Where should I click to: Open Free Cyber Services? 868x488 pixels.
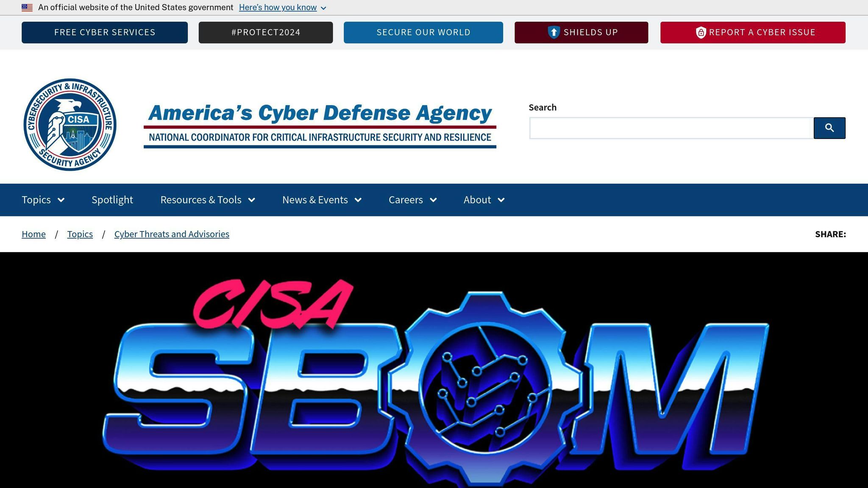(105, 33)
